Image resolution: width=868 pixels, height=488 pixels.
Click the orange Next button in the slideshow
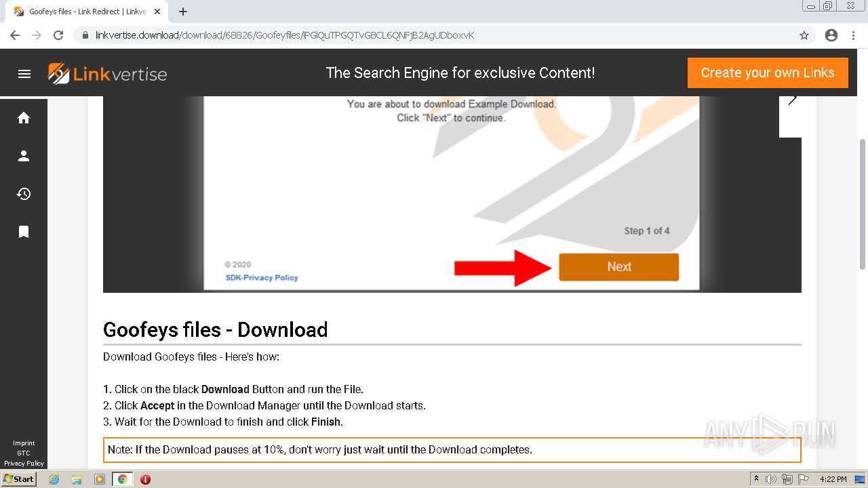click(x=618, y=267)
